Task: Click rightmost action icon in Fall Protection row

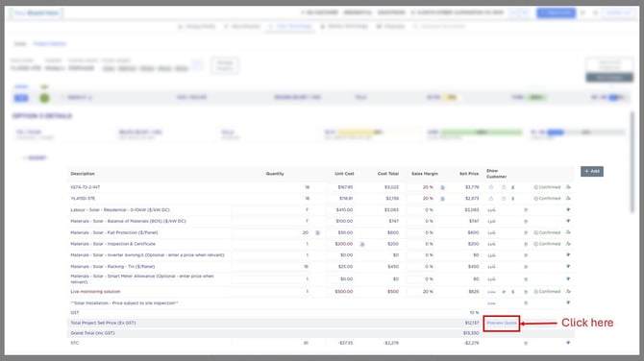Action: point(568,232)
